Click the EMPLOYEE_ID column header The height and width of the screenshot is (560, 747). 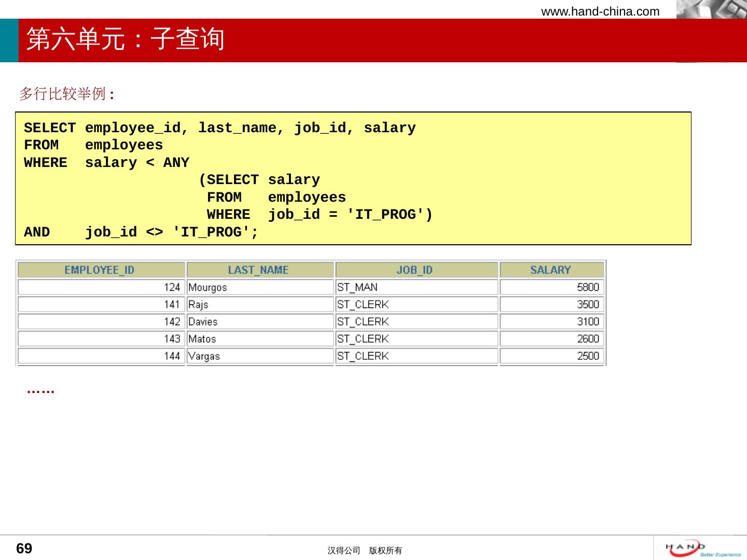tap(100, 270)
